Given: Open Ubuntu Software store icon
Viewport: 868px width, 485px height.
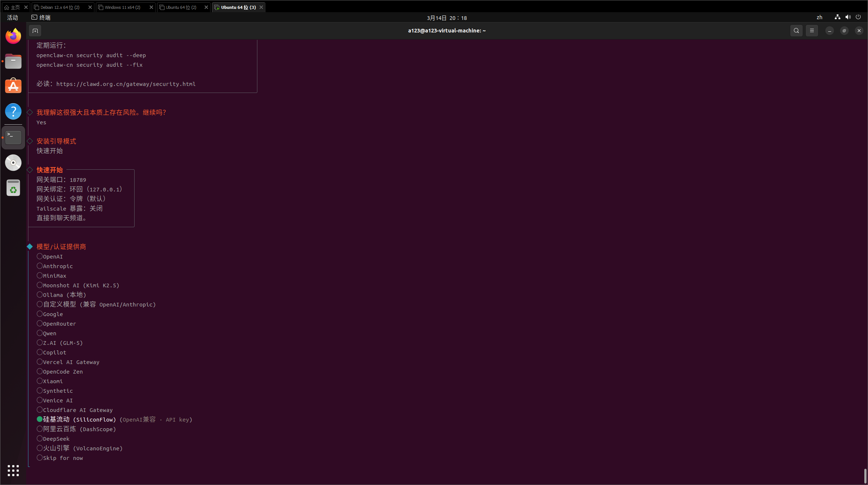Looking at the screenshot, I should 13,86.
